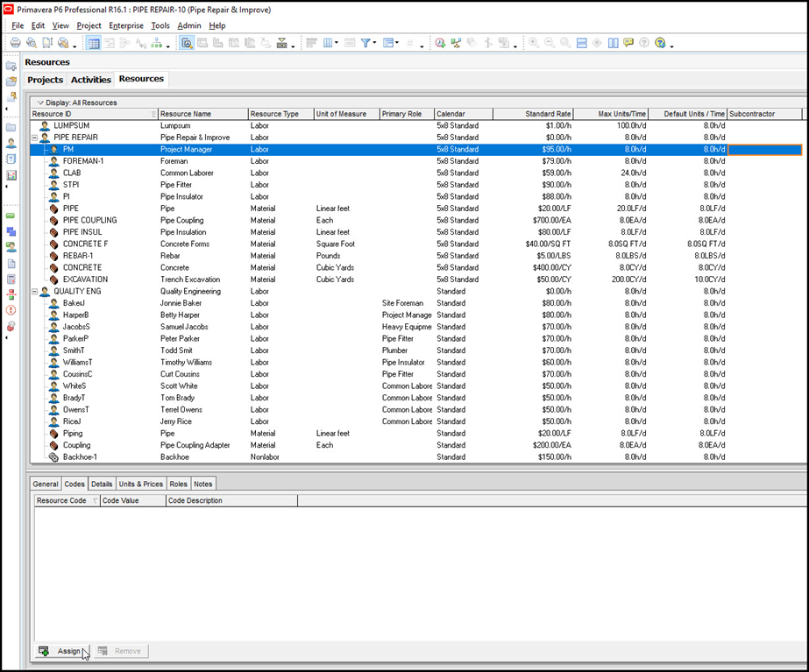The image size is (809, 672).
Task: Open dropdown arrow next to print icons
Action: pos(75,46)
